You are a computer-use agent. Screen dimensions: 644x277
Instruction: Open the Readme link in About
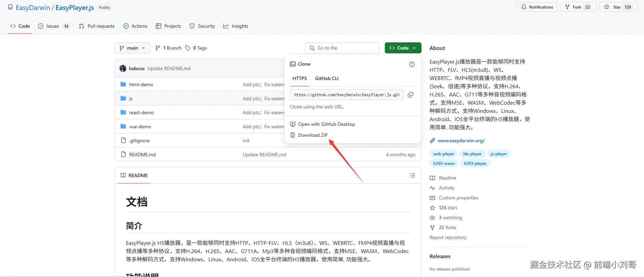tap(447, 178)
